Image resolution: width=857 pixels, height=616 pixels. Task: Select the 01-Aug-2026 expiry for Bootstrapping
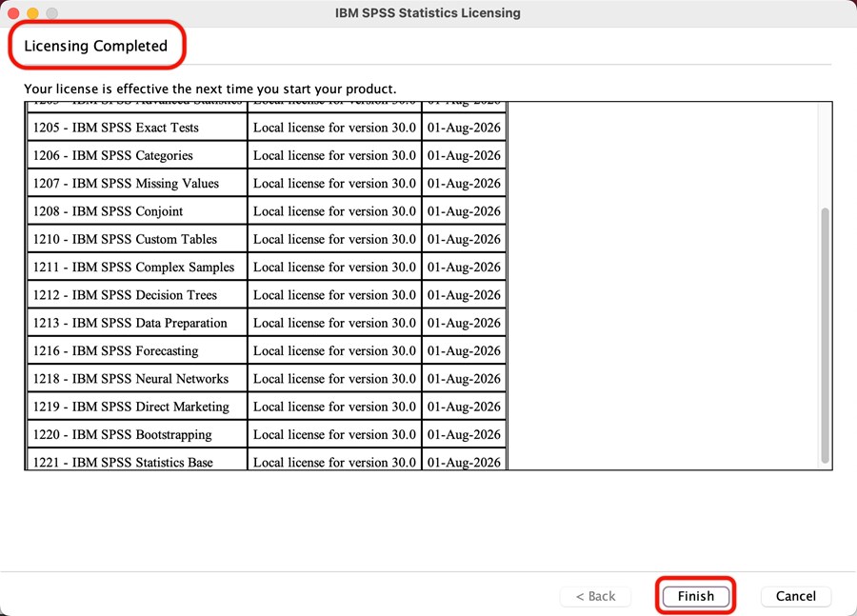464,434
